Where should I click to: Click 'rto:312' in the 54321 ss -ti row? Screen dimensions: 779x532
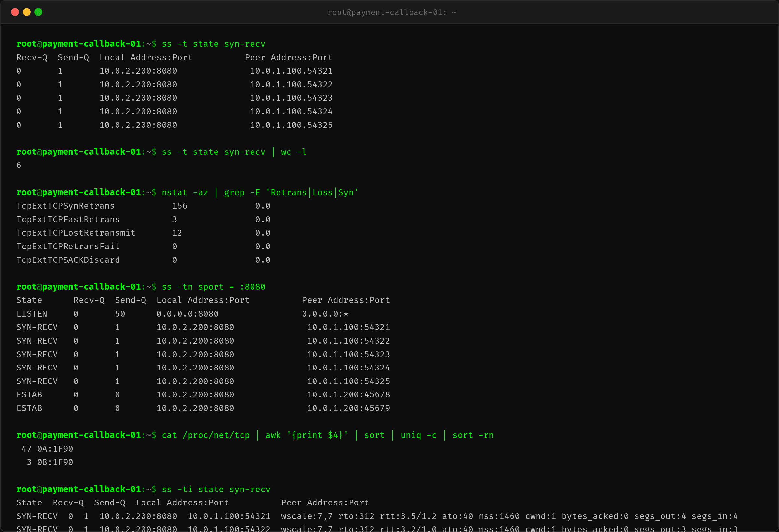pos(356,516)
